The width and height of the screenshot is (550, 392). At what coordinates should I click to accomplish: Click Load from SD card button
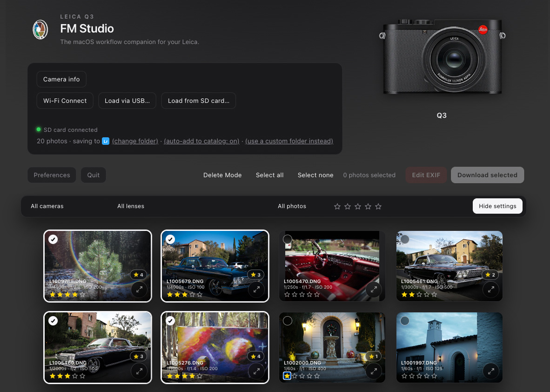pos(199,101)
